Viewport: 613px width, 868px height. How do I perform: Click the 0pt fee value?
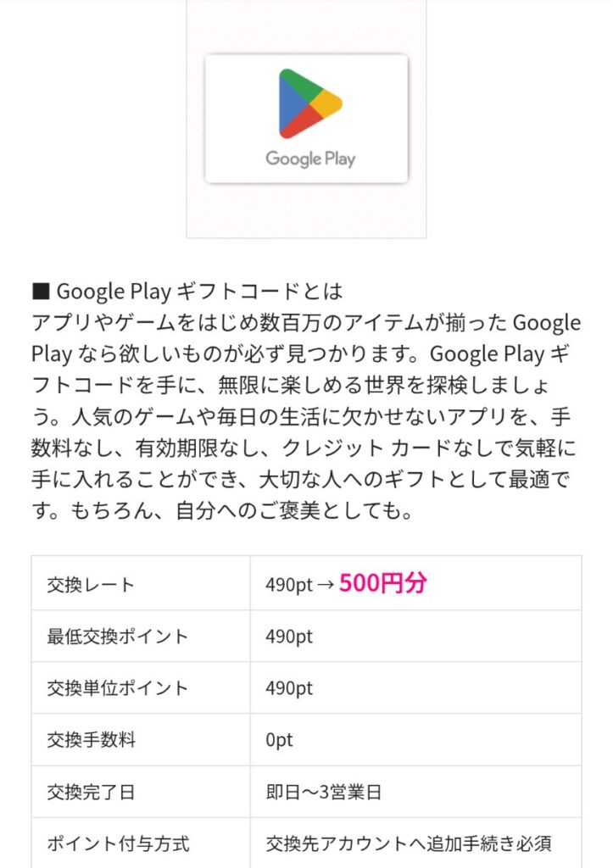pos(279,740)
